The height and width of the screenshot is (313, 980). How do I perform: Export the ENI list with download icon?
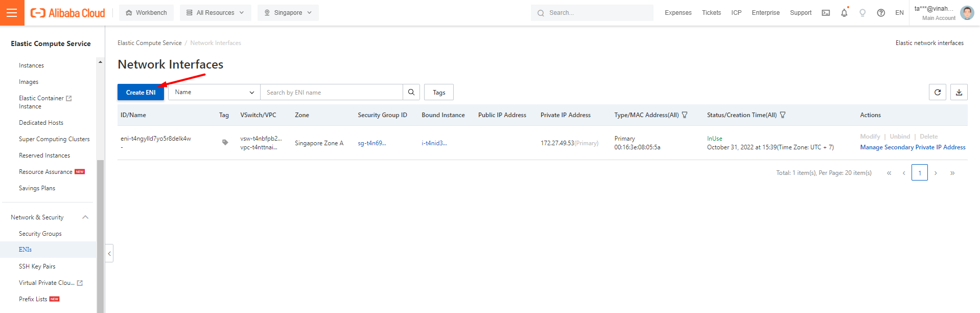click(x=959, y=93)
